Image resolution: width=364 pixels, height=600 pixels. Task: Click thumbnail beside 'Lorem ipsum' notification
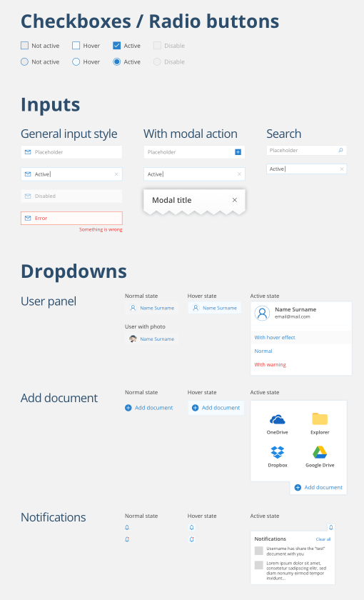pyautogui.click(x=259, y=565)
